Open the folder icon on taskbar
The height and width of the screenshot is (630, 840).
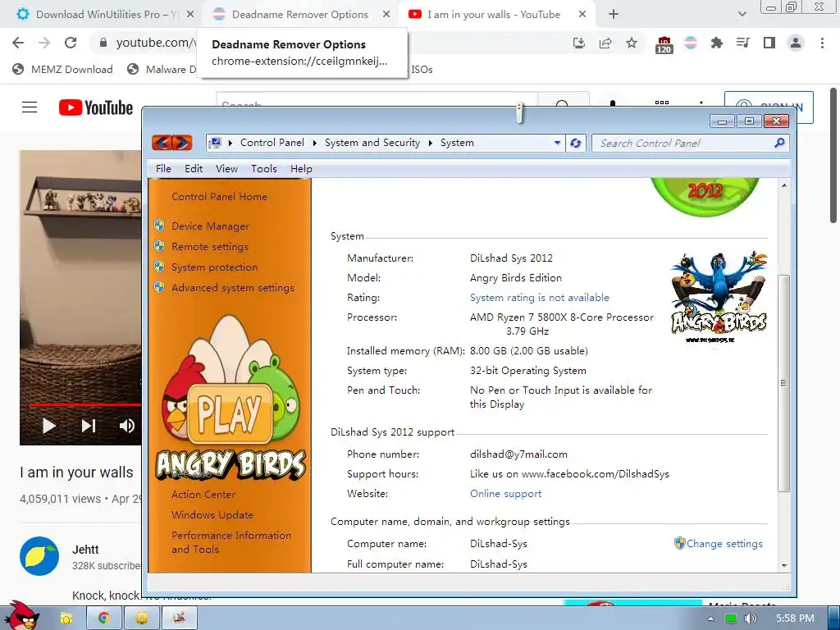point(66,619)
